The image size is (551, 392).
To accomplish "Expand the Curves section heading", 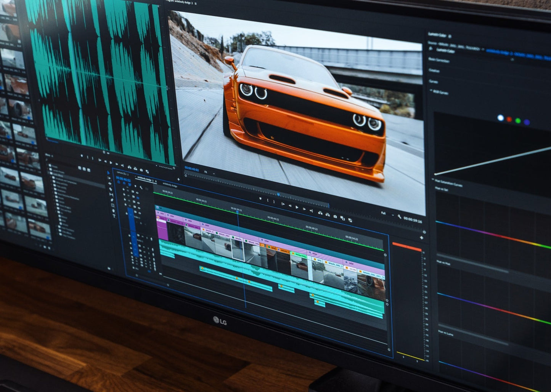I will coord(433,82).
